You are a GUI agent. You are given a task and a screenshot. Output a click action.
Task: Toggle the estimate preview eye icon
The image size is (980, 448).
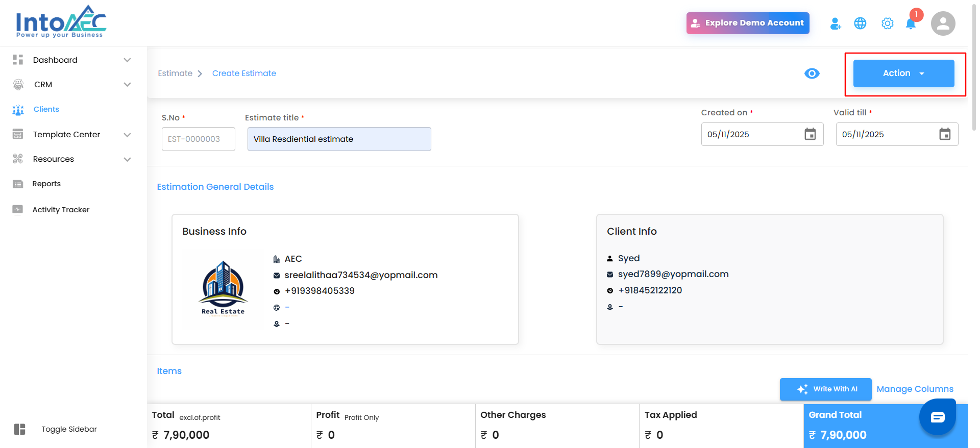point(812,73)
